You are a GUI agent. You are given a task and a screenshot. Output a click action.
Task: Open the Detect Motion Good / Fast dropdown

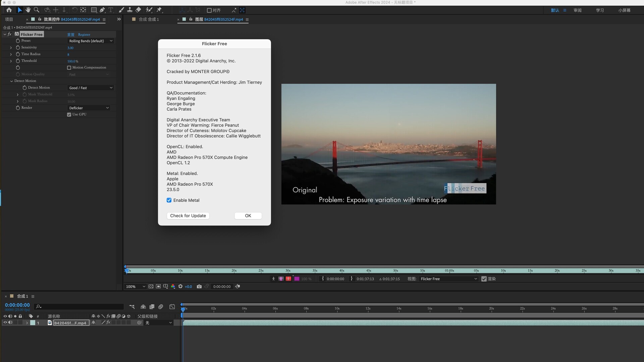[91, 88]
